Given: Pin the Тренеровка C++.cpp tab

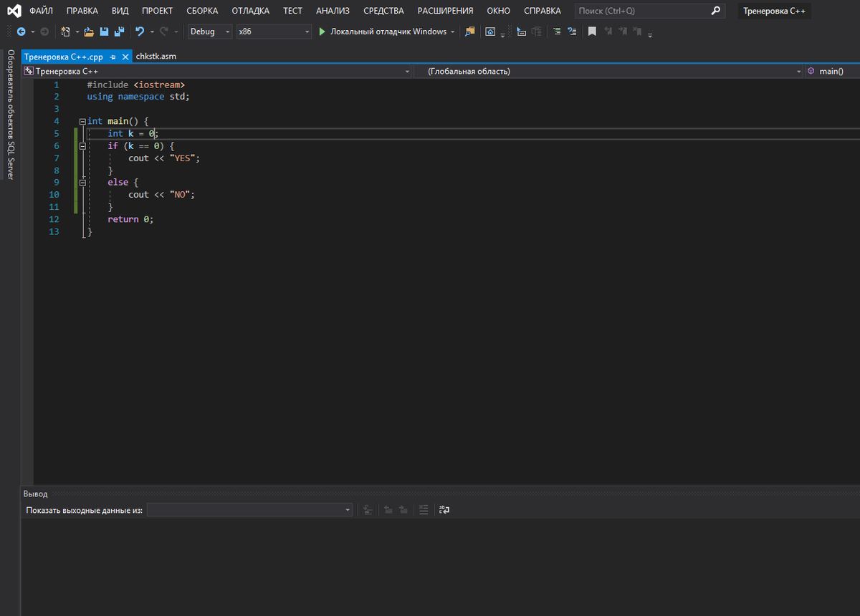Looking at the screenshot, I should (113, 57).
